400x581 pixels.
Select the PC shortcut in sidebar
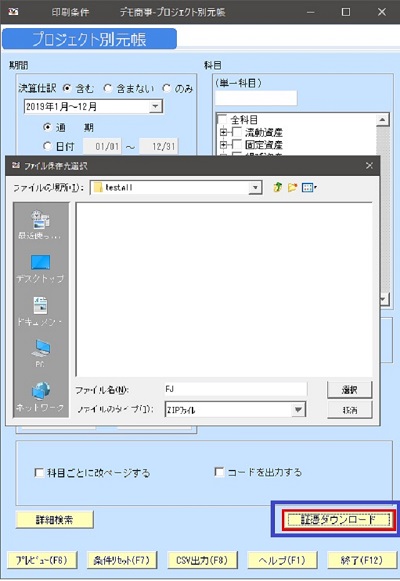click(x=40, y=353)
